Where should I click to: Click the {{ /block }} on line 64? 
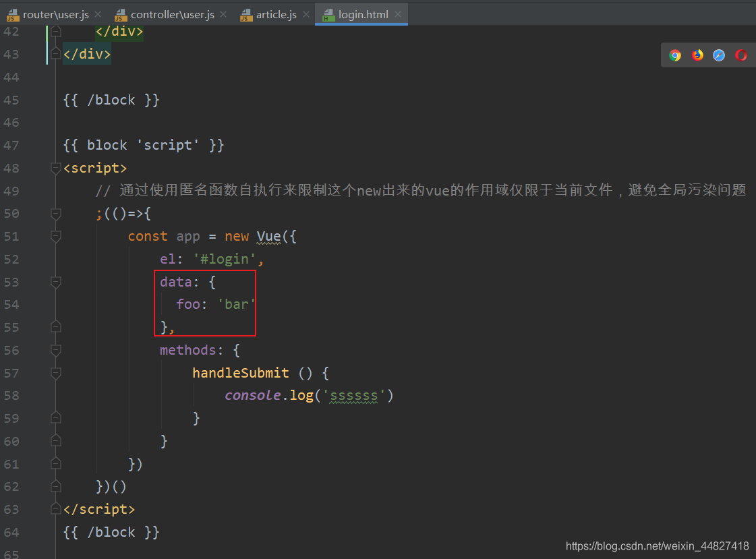pyautogui.click(x=111, y=533)
